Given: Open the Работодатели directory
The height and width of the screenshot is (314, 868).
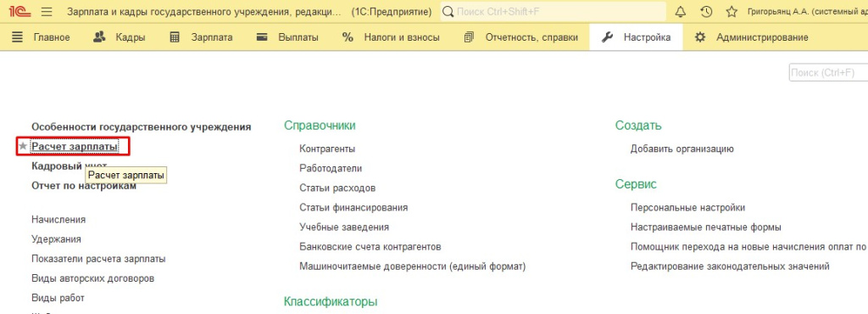Looking at the screenshot, I should click(331, 168).
